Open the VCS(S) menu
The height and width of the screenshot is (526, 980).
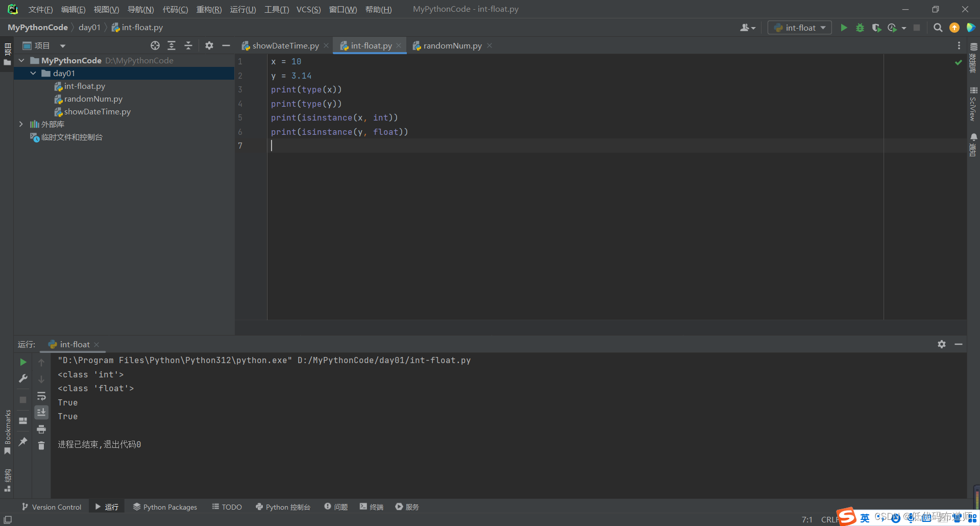(308, 9)
